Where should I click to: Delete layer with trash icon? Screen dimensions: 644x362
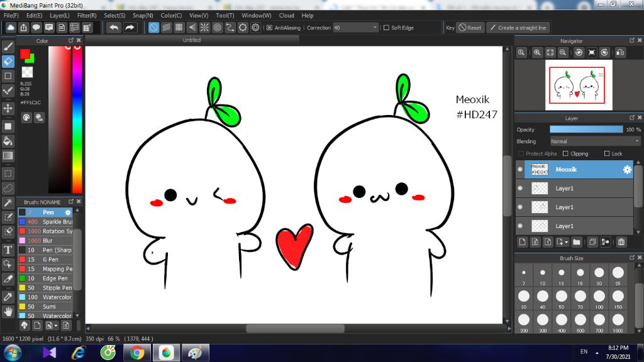621,242
